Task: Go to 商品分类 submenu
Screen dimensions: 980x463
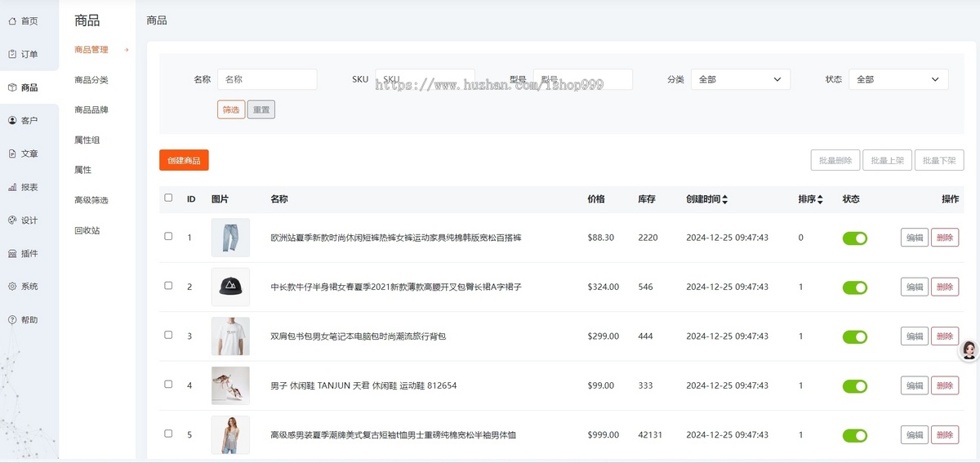Action: coord(91,80)
